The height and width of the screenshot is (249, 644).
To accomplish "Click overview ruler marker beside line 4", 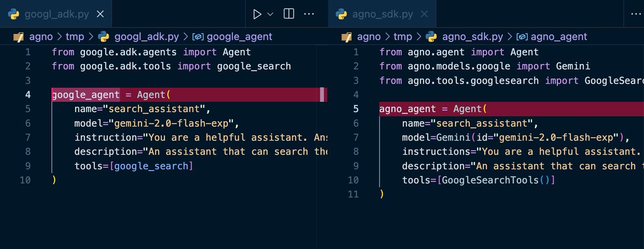I will click(x=322, y=95).
